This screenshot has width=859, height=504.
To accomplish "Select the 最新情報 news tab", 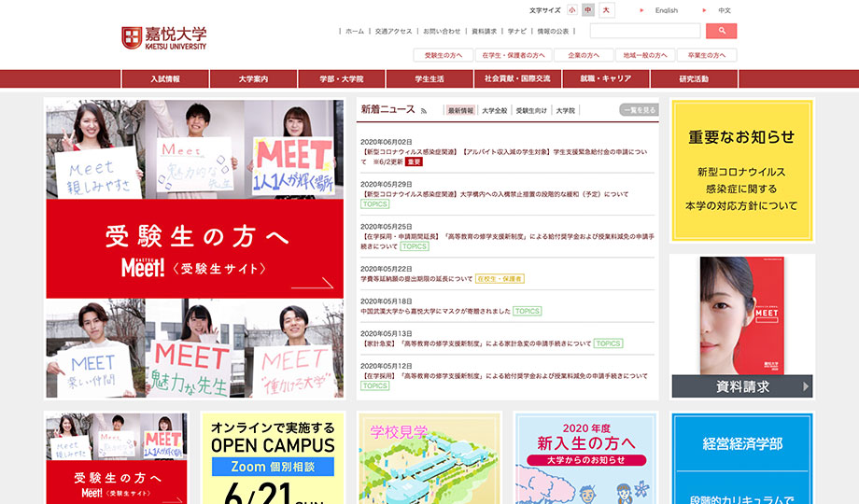I will (x=460, y=111).
